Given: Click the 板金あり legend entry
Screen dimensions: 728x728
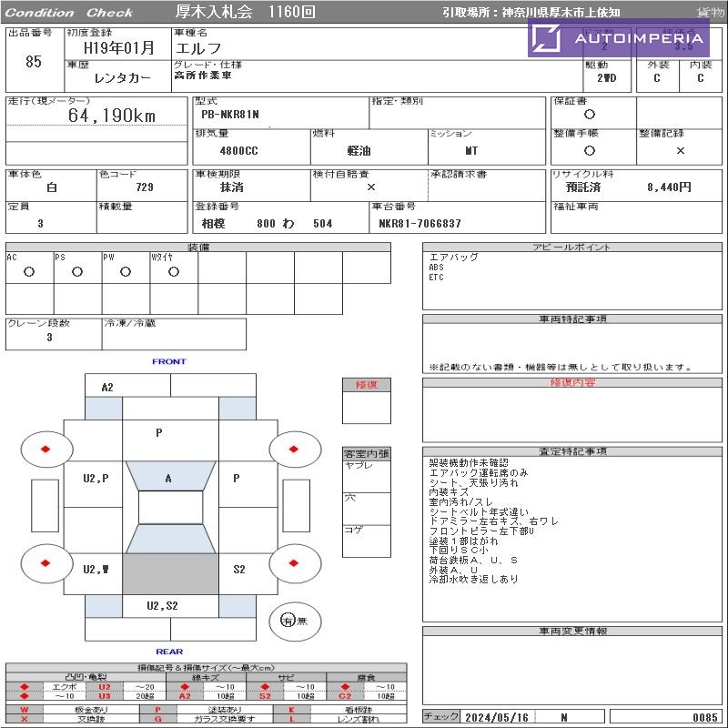Looking at the screenshot, I should [91, 710].
